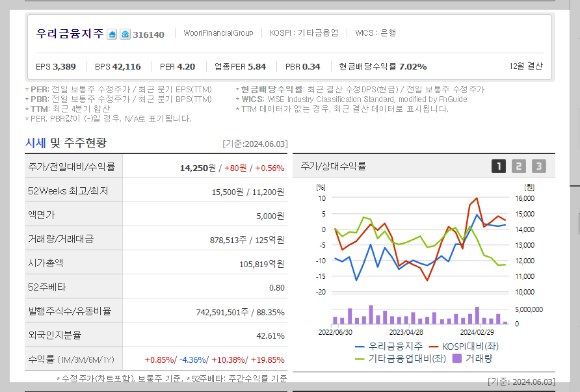The image size is (580, 392).
Task: Click the 42.61% foreign ownership value
Action: tap(270, 336)
